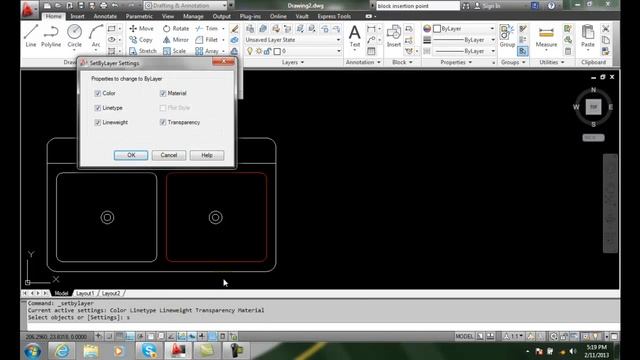Click Cancel in SetByLayer Settings
Image resolution: width=640 pixels, height=360 pixels.
pos(169,155)
